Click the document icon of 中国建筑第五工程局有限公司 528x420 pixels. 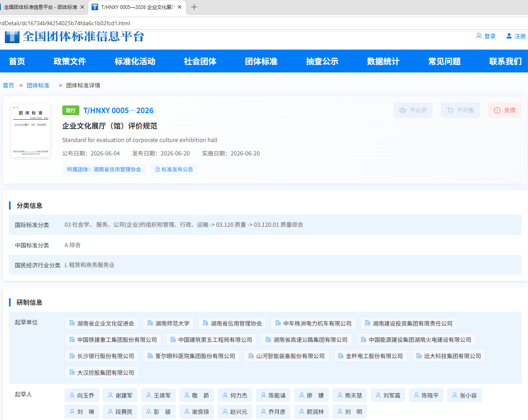[173, 339]
